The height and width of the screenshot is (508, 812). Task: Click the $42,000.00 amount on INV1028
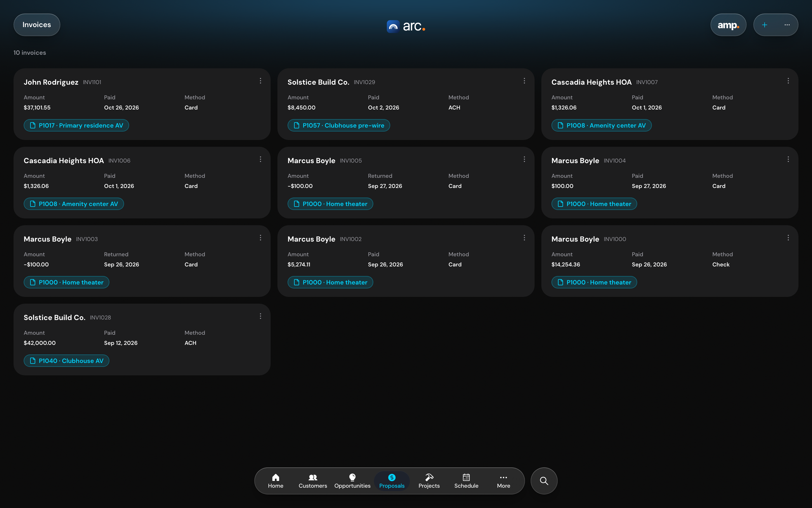click(39, 343)
